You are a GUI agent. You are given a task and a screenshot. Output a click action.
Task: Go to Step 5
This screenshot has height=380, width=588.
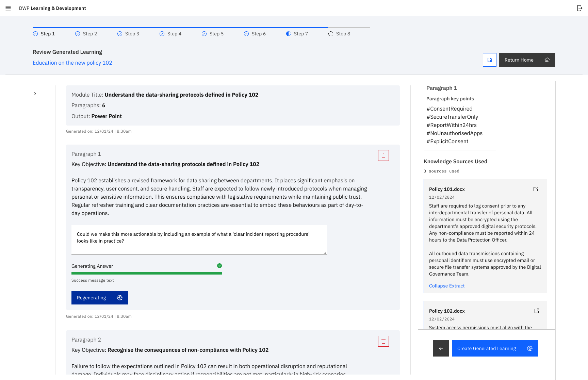click(213, 34)
